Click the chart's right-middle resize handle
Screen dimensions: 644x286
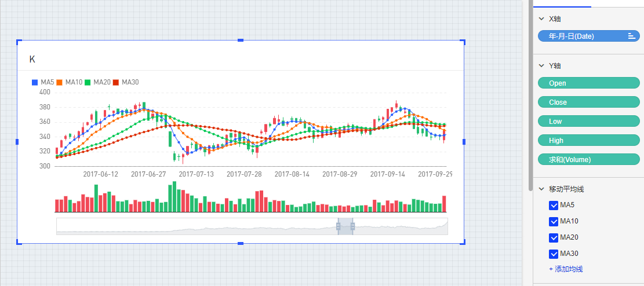click(x=463, y=142)
